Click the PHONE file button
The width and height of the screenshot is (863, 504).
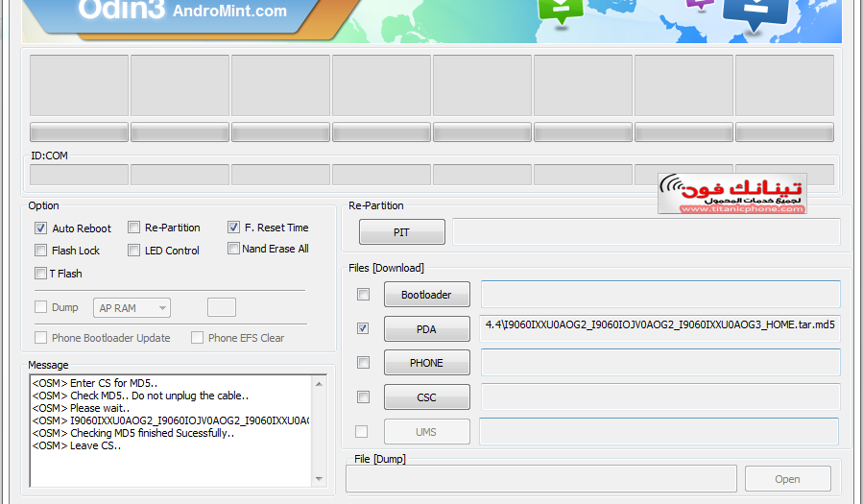click(x=426, y=363)
